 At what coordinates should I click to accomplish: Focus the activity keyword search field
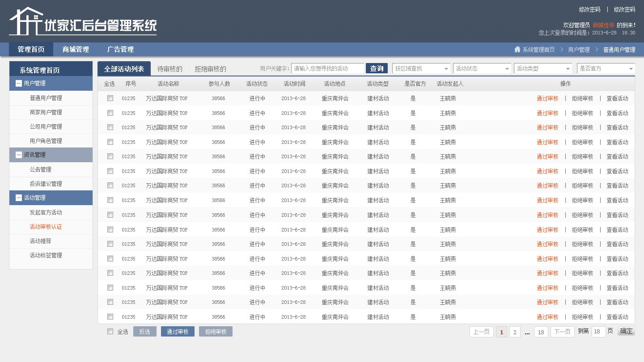click(x=328, y=68)
